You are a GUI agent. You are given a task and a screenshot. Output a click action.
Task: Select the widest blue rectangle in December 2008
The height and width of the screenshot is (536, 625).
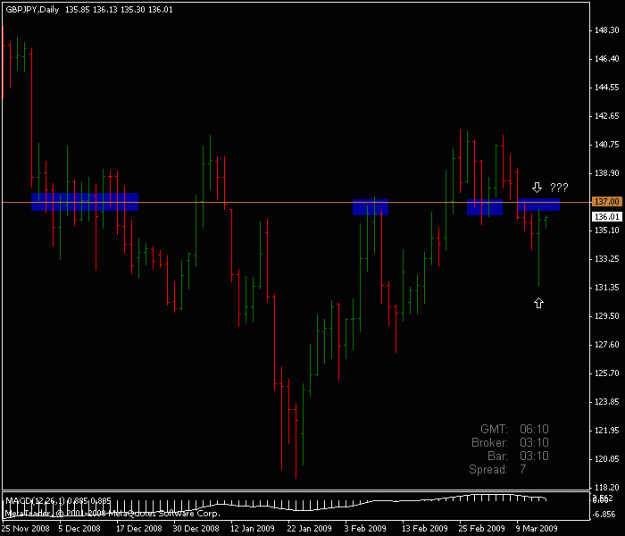pyautogui.click(x=85, y=202)
